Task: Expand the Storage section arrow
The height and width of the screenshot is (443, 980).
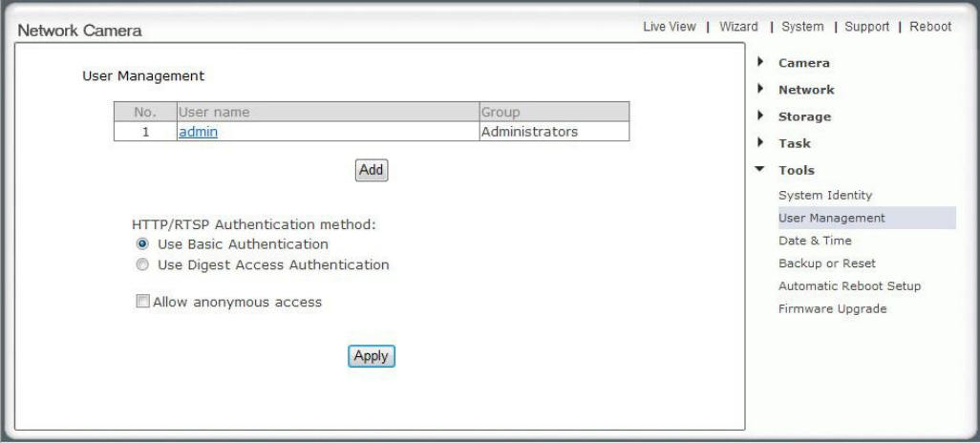Action: (760, 116)
